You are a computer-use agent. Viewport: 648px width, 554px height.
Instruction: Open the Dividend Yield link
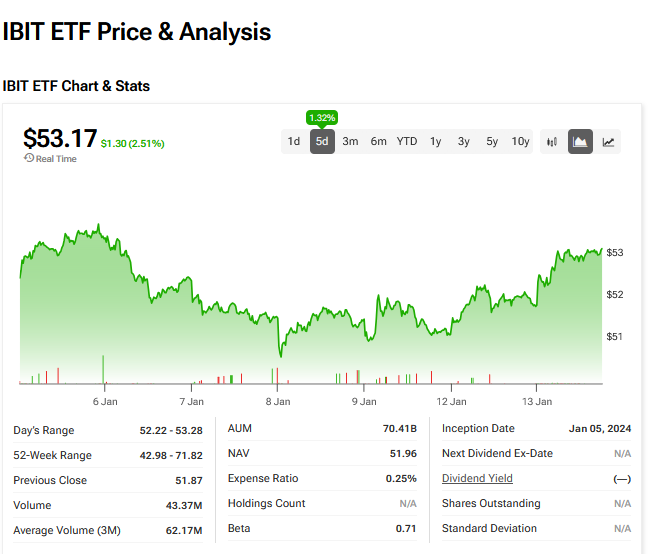pyautogui.click(x=477, y=479)
